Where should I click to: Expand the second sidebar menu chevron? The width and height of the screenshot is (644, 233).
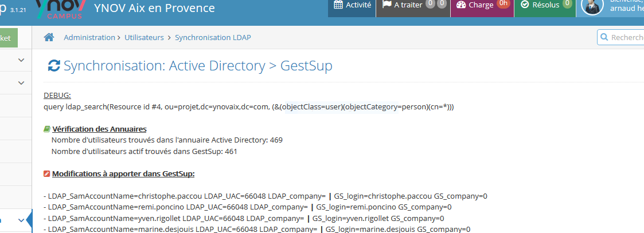click(x=21, y=83)
